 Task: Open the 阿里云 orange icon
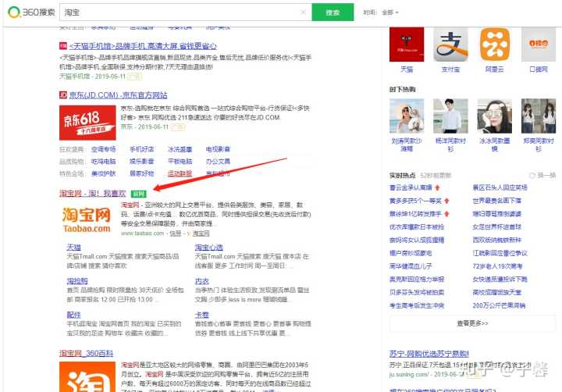(494, 47)
